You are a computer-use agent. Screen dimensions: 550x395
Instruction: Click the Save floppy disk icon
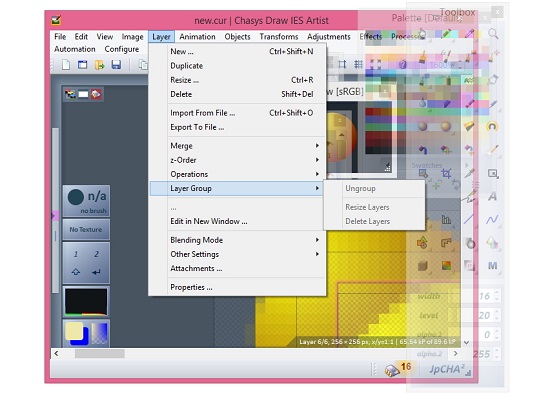coord(116,65)
